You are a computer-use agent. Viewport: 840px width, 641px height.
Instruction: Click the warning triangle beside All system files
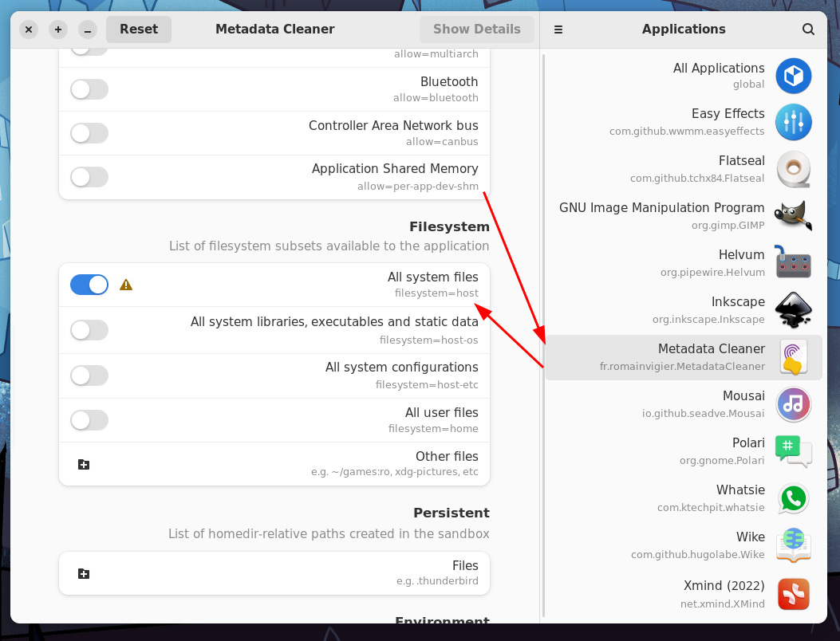[126, 285]
